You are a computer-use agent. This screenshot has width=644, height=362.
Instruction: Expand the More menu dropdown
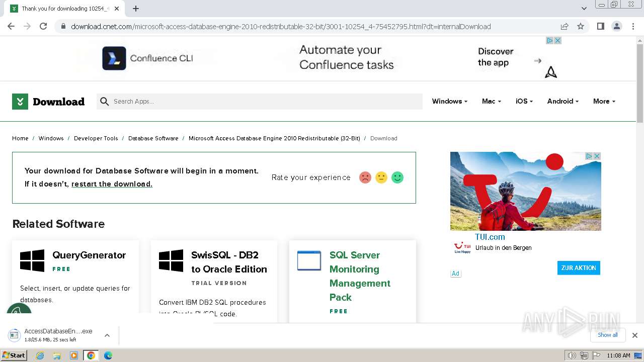click(604, 102)
